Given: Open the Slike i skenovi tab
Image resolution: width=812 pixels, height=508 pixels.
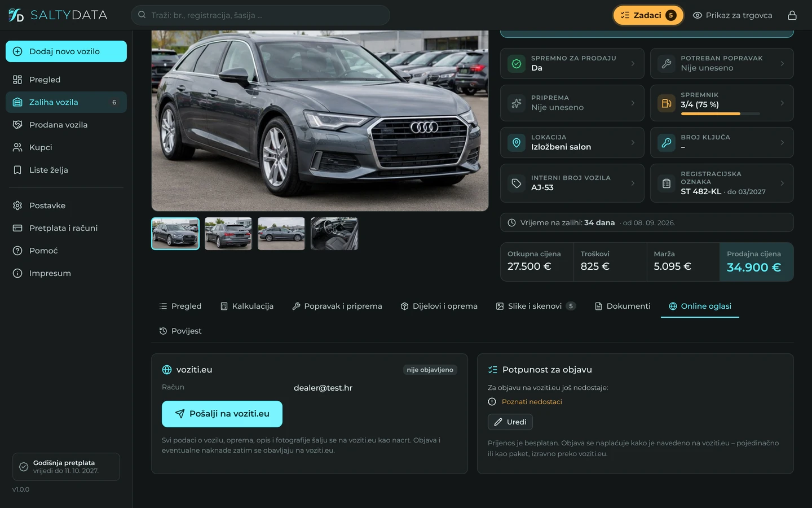Looking at the screenshot, I should tap(536, 306).
